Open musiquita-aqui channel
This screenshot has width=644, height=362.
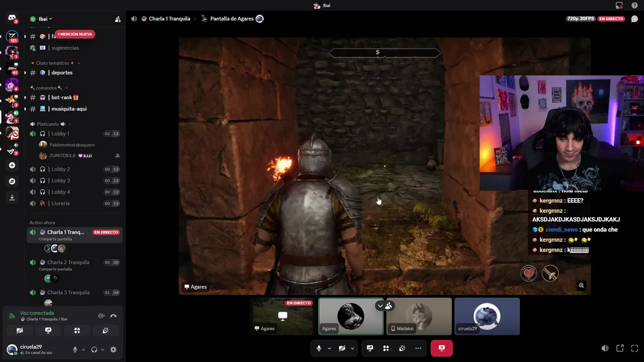[75, 109]
